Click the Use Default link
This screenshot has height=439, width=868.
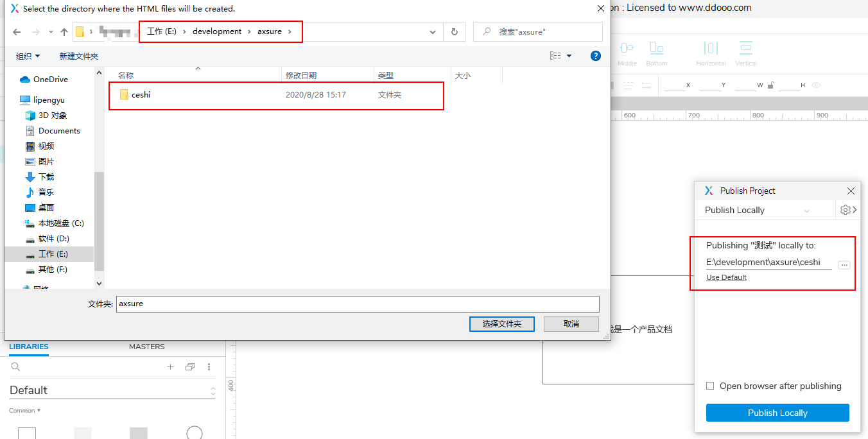tap(725, 277)
